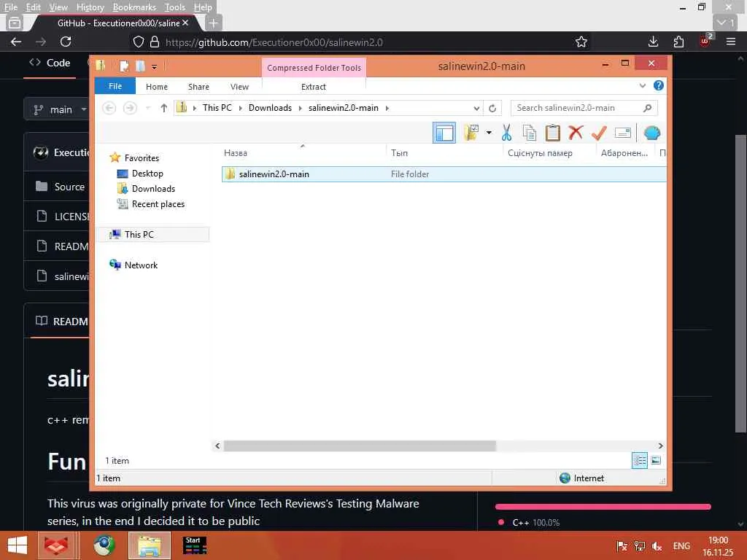The width and height of the screenshot is (747, 560).
Task: Expand the ribbon with the chevron arrow
Action: 643,86
